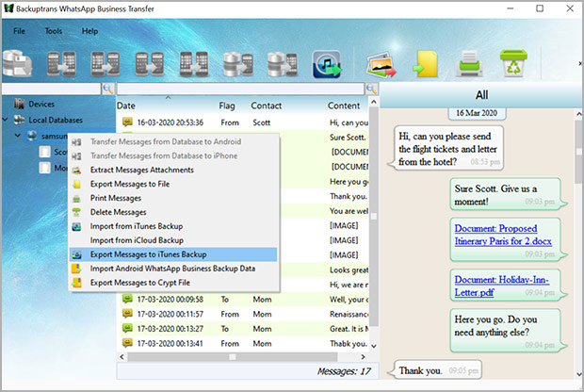Open the Tools menu
The height and width of the screenshot is (392, 584).
tap(53, 31)
